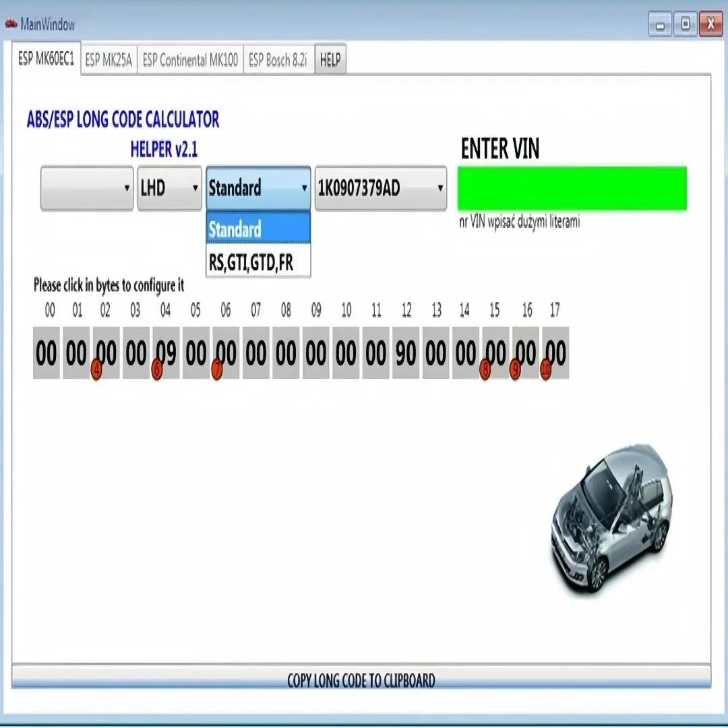
Task: Open the HELP tab
Action: pos(330,59)
